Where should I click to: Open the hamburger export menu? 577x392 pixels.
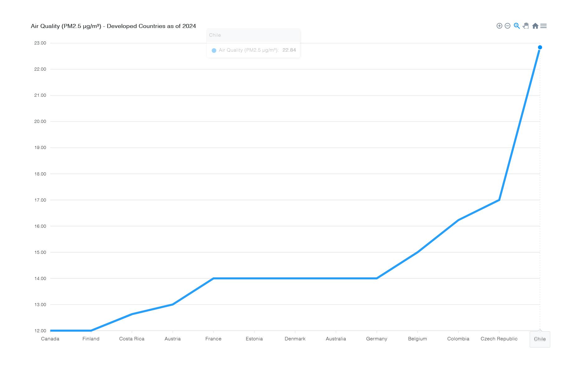(543, 26)
